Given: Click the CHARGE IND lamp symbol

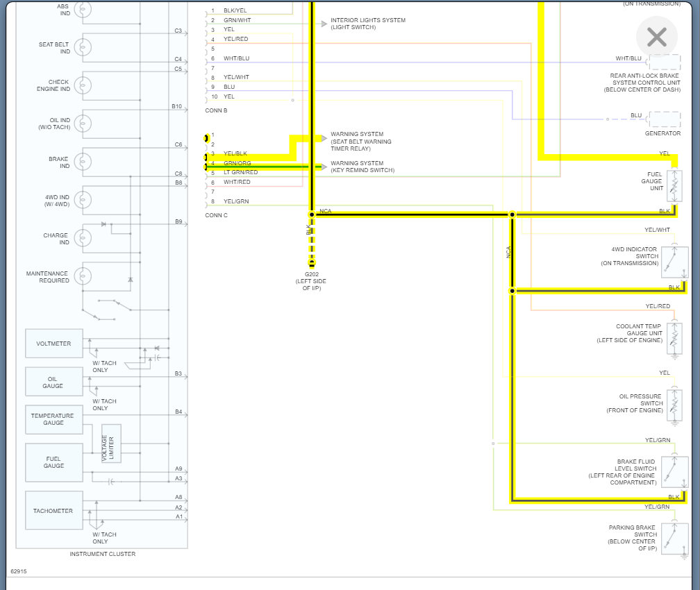Looking at the screenshot, I should tap(83, 238).
